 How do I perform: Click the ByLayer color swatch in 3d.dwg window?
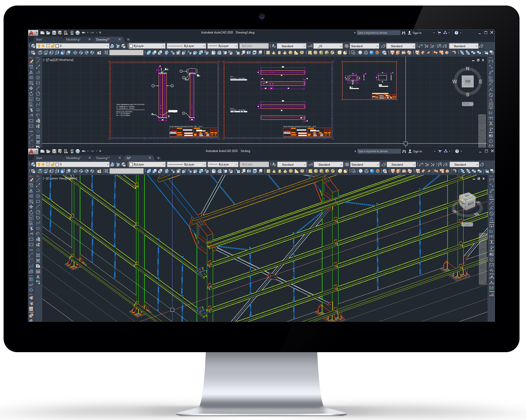(x=131, y=165)
